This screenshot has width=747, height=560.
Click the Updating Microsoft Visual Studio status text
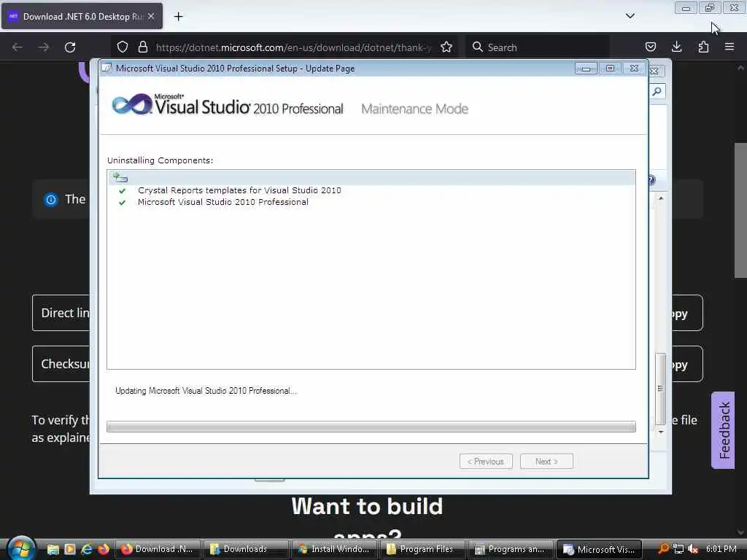[206, 391]
